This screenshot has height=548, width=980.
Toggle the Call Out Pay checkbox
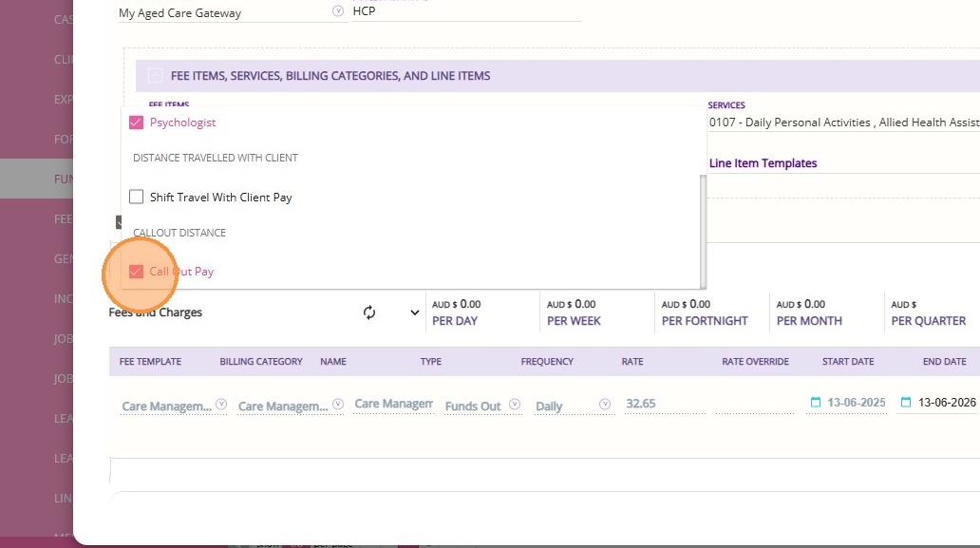pos(136,272)
